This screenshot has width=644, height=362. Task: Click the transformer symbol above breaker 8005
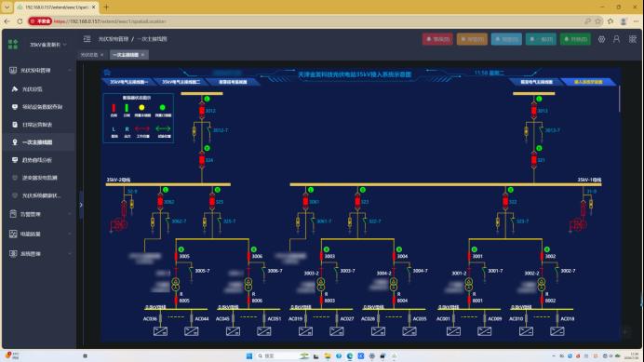[176, 285]
